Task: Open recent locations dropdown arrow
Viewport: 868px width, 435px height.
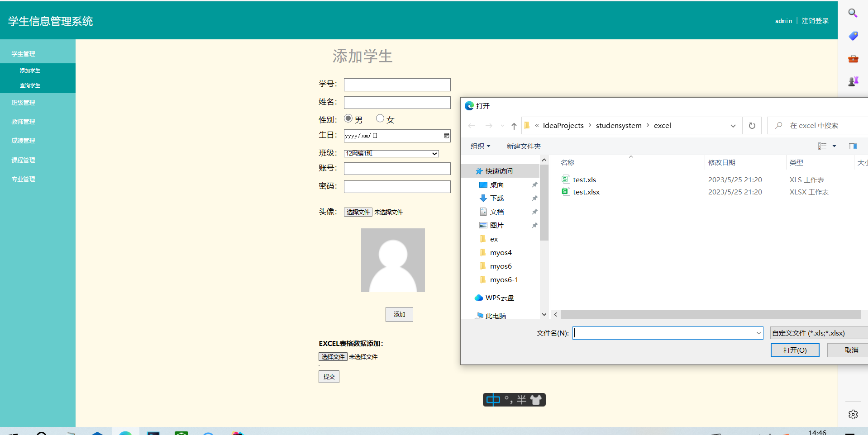Action: (x=502, y=126)
